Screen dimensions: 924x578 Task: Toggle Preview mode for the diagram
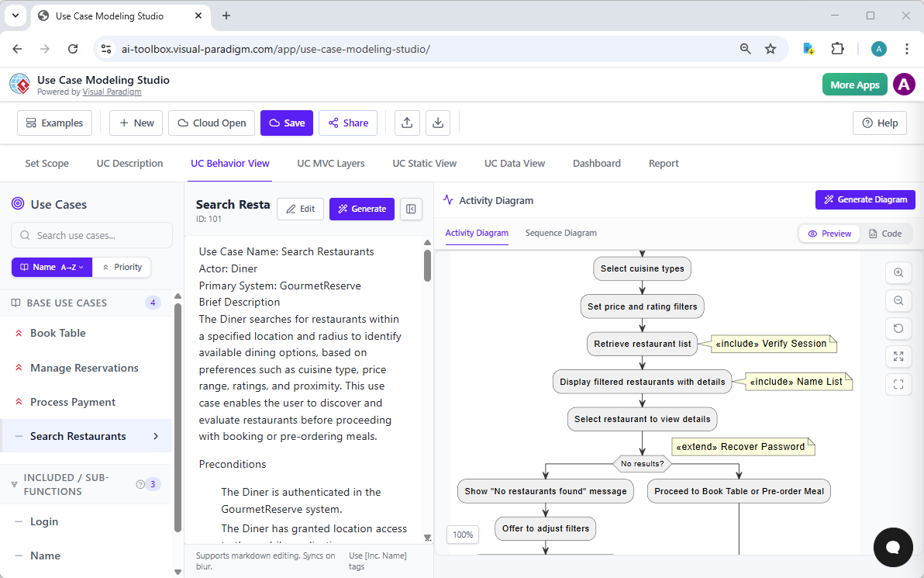point(829,233)
